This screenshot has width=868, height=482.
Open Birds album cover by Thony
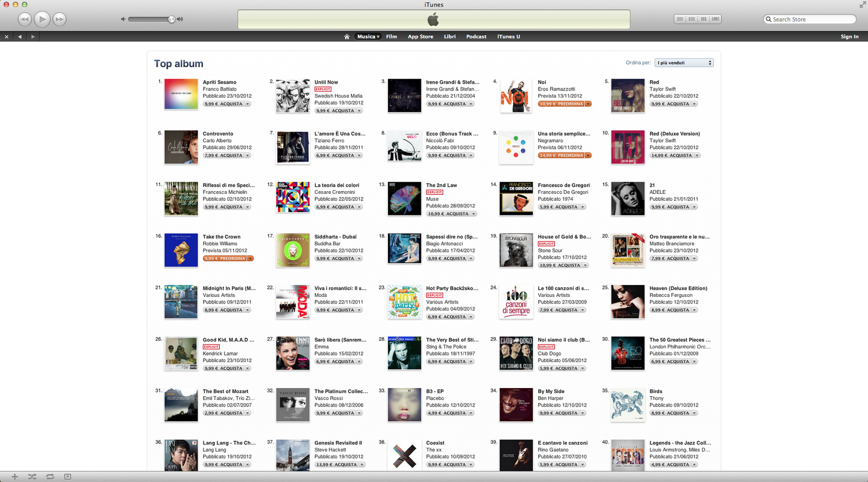(x=628, y=405)
